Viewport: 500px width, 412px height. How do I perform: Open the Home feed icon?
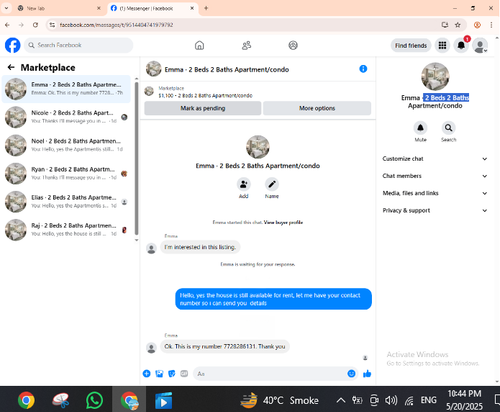point(199,45)
